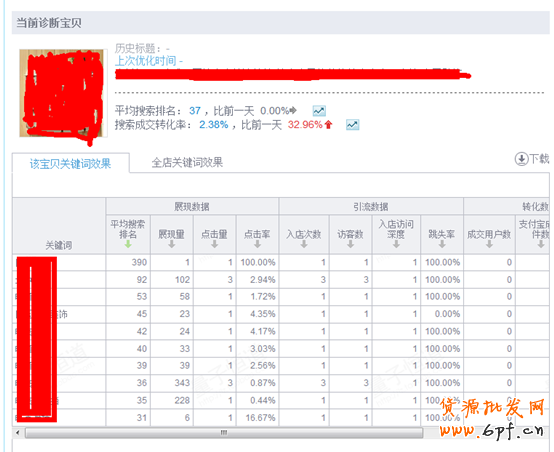Sort by 点击量 arrow
This screenshot has height=452, width=554.
(214, 244)
